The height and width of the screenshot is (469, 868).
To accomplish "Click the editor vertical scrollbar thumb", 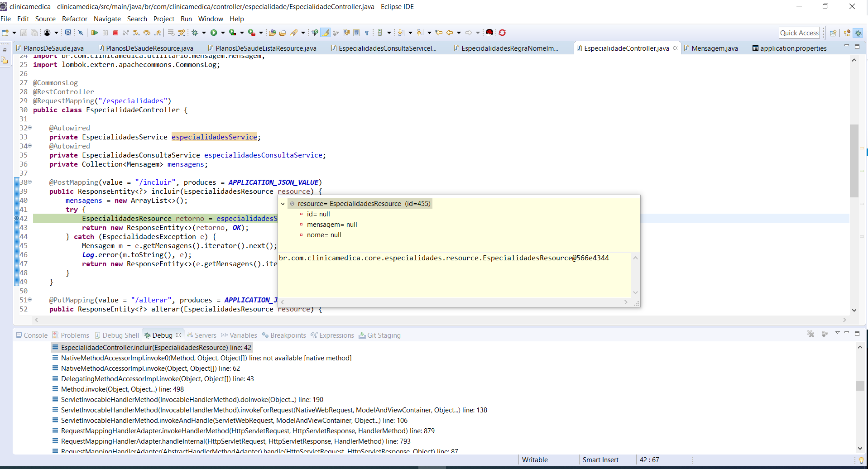I will (854, 161).
